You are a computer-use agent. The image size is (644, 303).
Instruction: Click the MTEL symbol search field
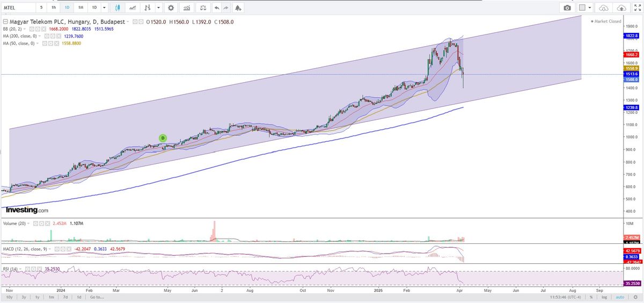(x=18, y=8)
